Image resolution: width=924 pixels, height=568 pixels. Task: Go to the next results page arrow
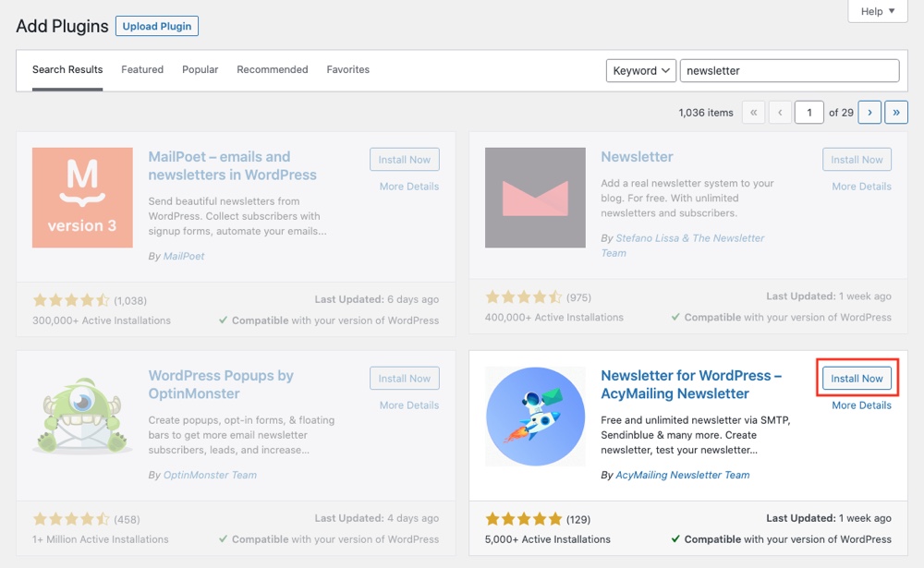869,113
